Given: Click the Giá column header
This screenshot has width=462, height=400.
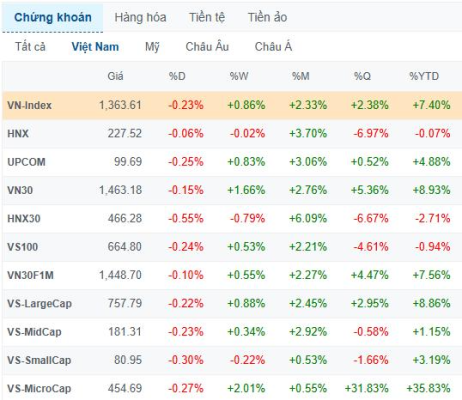Looking at the screenshot, I should [115, 76].
